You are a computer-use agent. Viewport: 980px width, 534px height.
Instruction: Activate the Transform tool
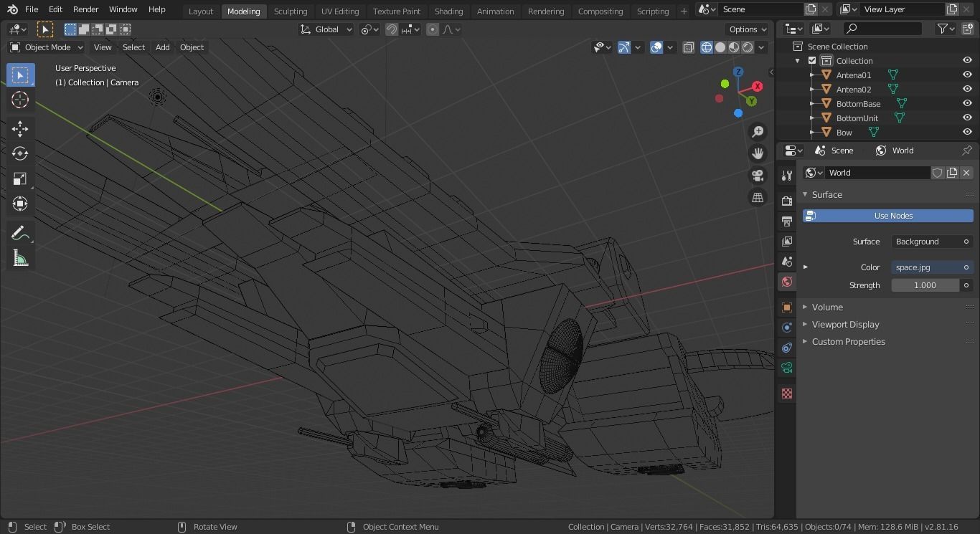pos(20,204)
